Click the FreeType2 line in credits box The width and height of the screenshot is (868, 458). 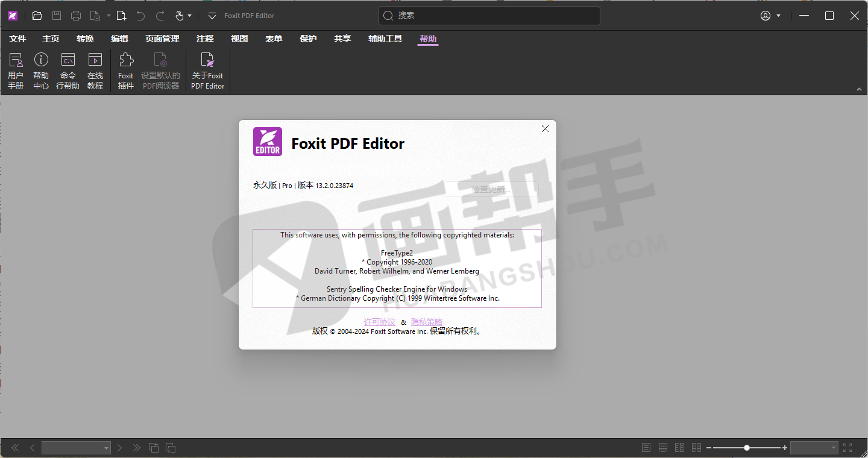pos(397,253)
